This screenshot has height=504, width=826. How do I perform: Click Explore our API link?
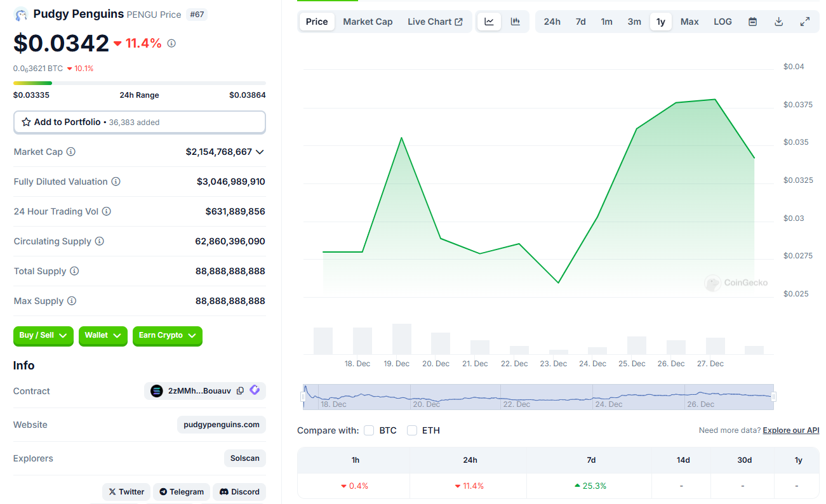[791, 430]
